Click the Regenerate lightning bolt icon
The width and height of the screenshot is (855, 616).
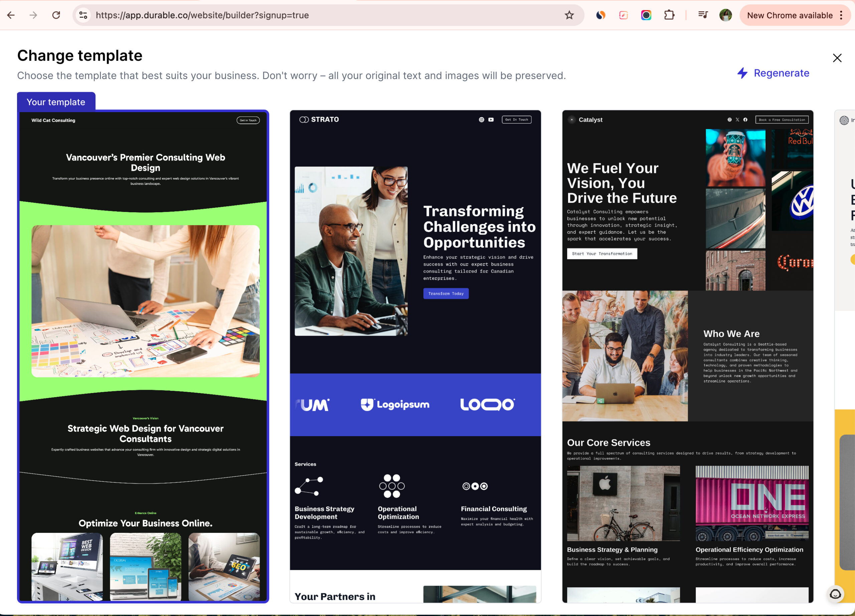point(742,73)
